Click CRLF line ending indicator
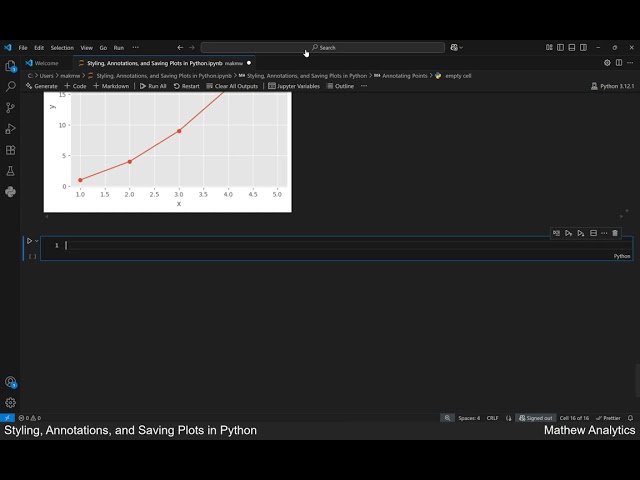This screenshot has width=640, height=480. (x=492, y=418)
